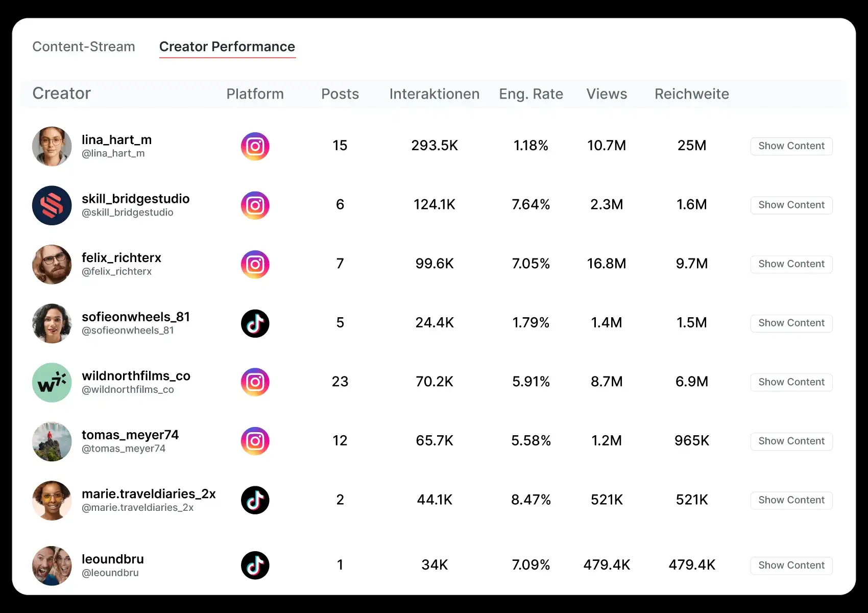Image resolution: width=868 pixels, height=613 pixels.
Task: Open the tomas_meyer74 creator name link
Action: point(130,435)
